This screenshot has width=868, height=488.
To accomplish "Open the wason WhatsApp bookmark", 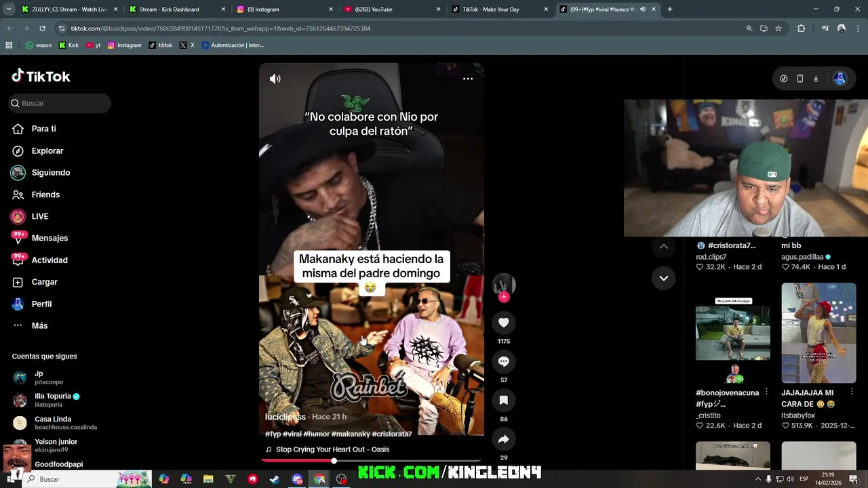I will point(39,45).
